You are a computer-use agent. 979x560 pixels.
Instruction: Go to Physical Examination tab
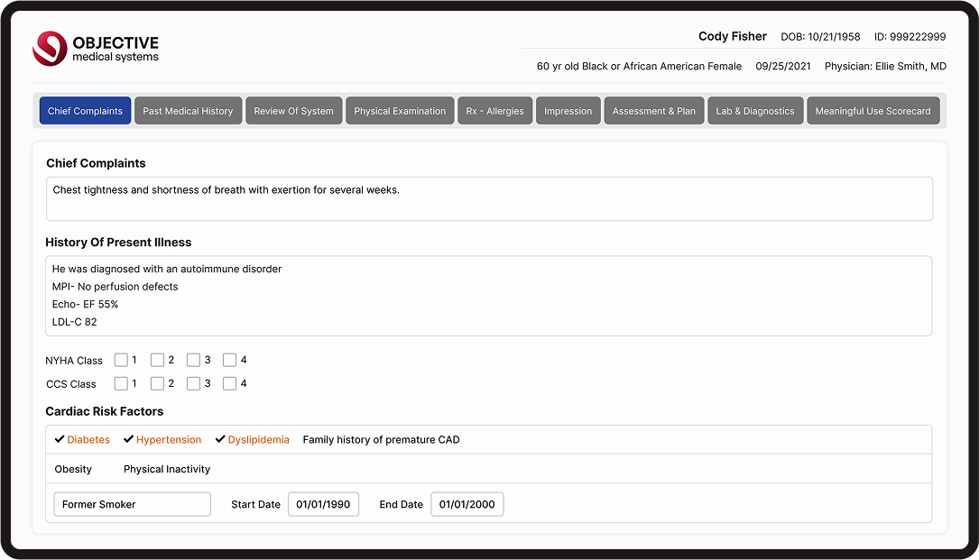tap(400, 111)
